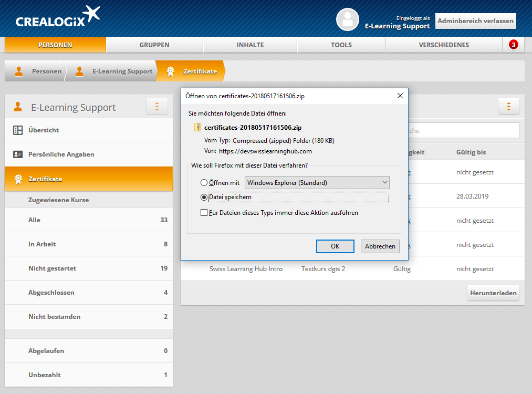532x394 pixels.
Task: Click the user avatar icon in header
Action: [x=347, y=19]
